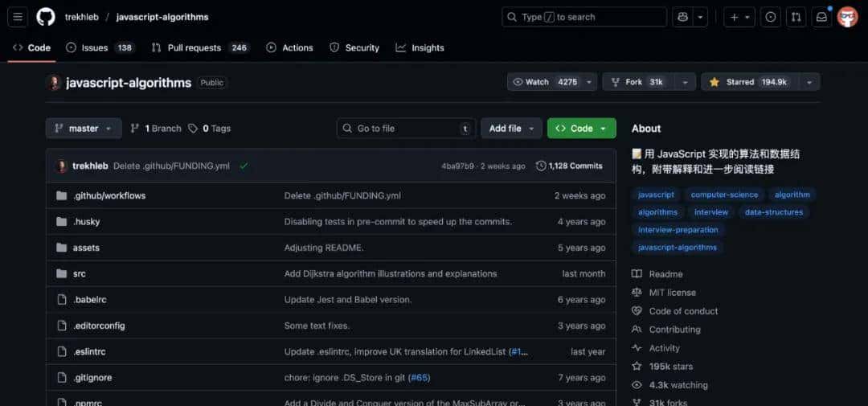The height and width of the screenshot is (406, 868).
Task: Open the MIT license link
Action: pyautogui.click(x=665, y=293)
